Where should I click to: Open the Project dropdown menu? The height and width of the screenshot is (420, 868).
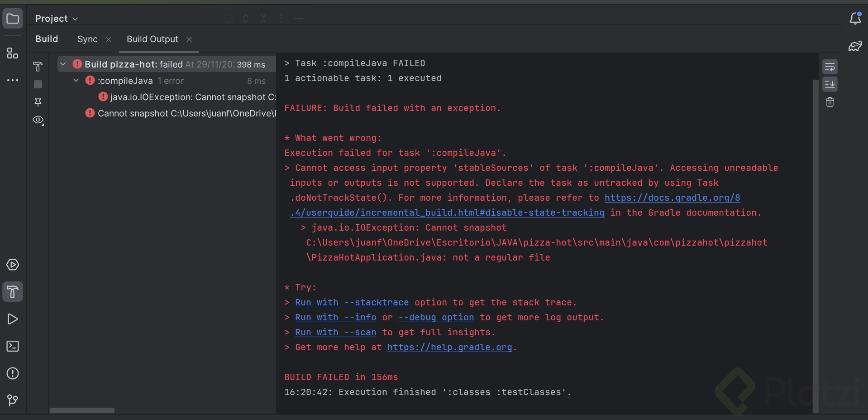tap(57, 19)
